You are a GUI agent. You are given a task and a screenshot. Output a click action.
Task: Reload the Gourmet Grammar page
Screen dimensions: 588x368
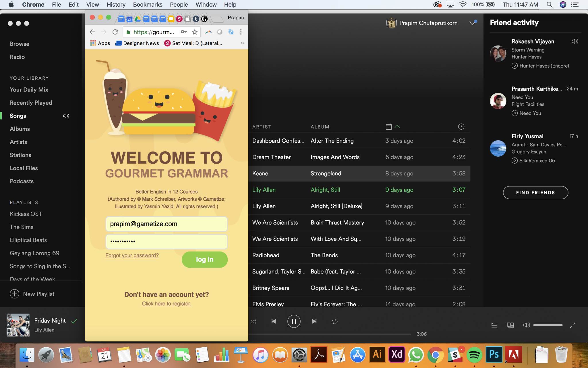[x=115, y=32]
